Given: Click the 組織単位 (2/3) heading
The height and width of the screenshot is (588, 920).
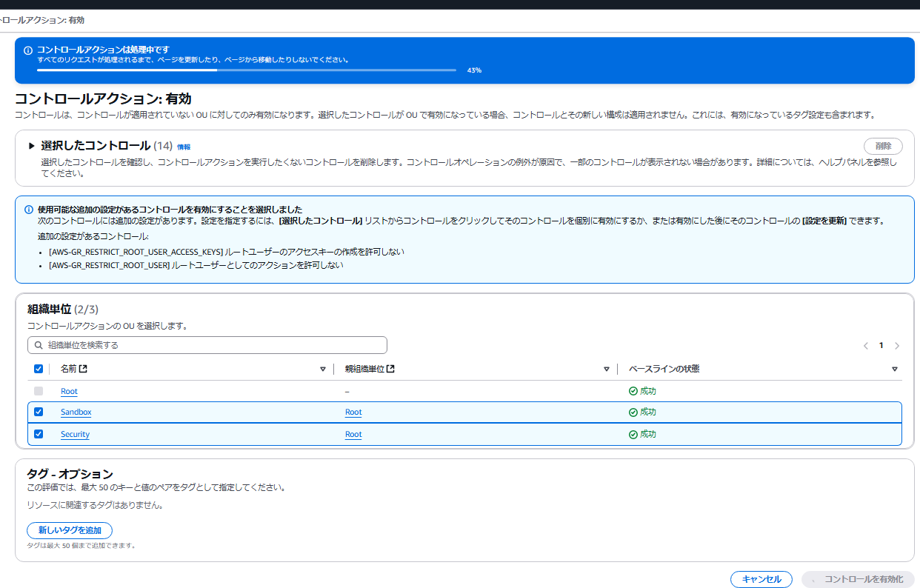Looking at the screenshot, I should pyautogui.click(x=63, y=309).
